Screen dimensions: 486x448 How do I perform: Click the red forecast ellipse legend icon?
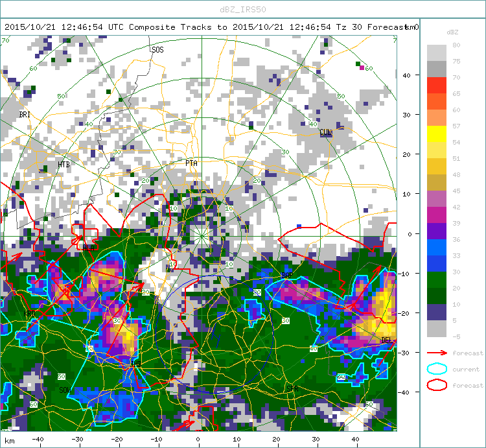click(437, 385)
